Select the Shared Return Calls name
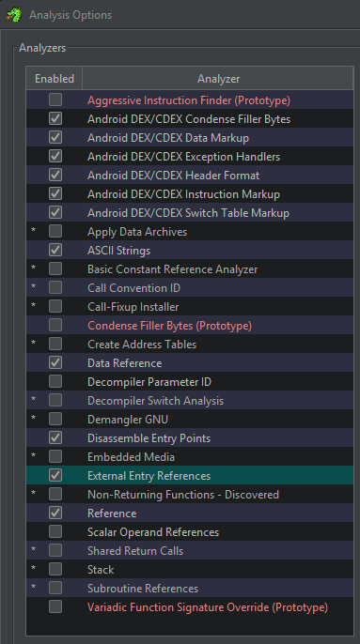This screenshot has height=644, width=360. click(135, 551)
